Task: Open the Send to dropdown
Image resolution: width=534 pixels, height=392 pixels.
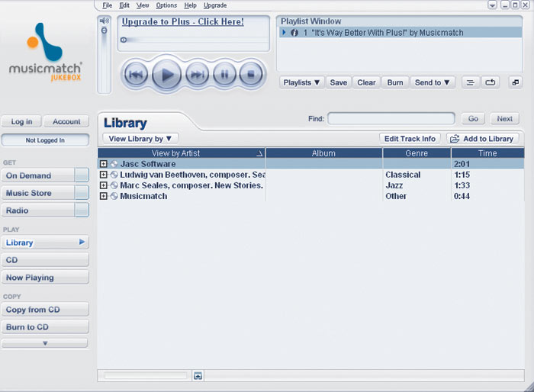Action: [x=433, y=83]
